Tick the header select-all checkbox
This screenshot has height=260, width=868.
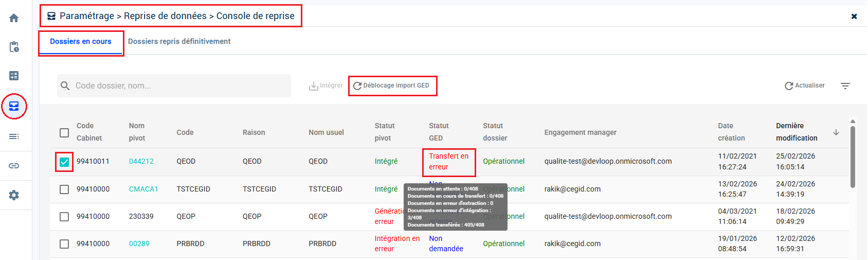coord(64,132)
